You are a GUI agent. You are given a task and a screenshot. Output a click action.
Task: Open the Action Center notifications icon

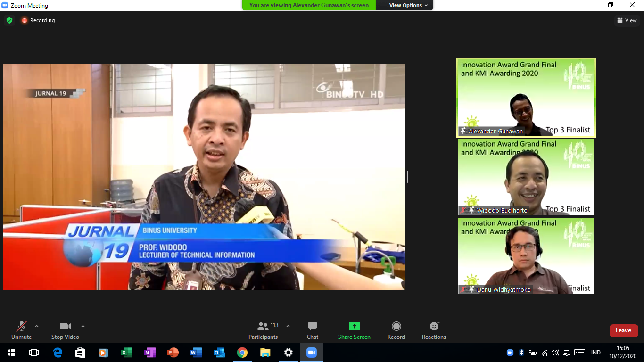[567, 353]
